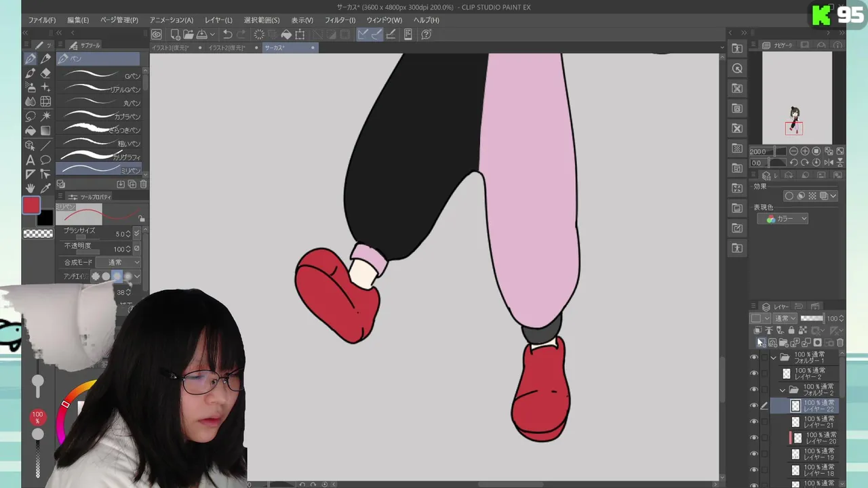
Task: Select the Pencil tool in the toolbox
Action: tap(45, 59)
